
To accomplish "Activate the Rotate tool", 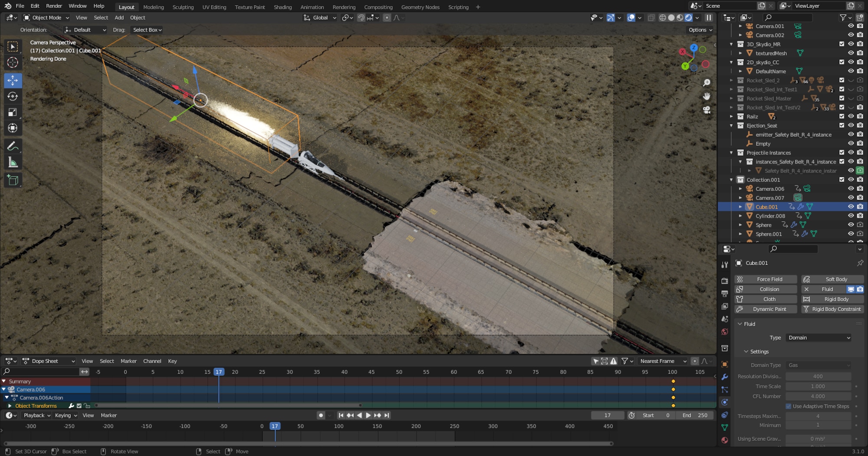I will click(13, 96).
